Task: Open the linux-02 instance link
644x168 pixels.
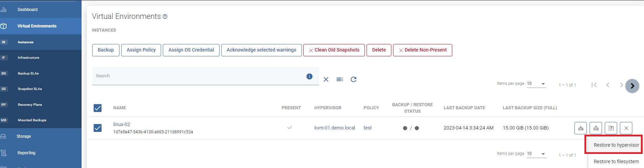Action: (x=122, y=124)
